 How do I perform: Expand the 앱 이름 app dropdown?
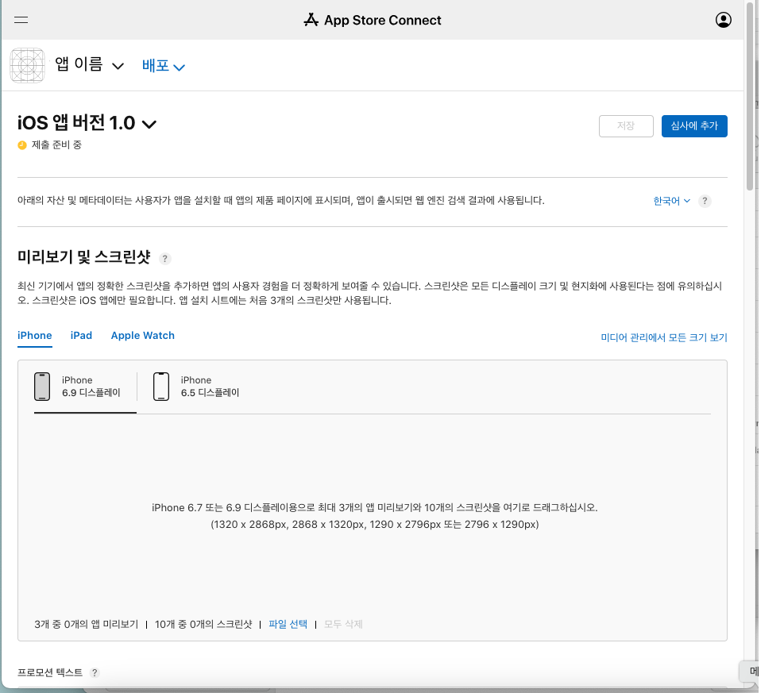click(x=90, y=65)
